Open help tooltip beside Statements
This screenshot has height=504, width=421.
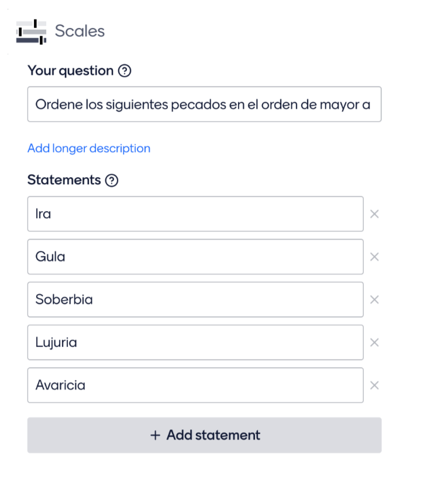112,180
